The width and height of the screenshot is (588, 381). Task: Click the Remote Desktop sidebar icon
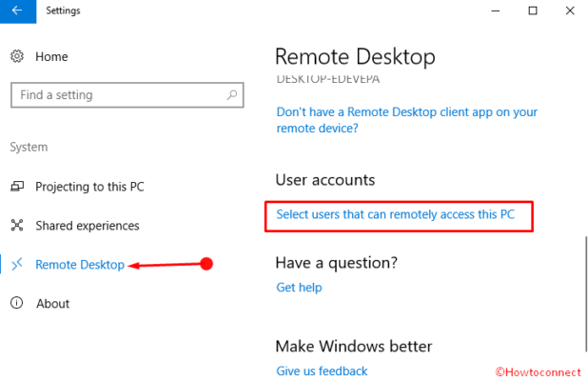coord(17,264)
